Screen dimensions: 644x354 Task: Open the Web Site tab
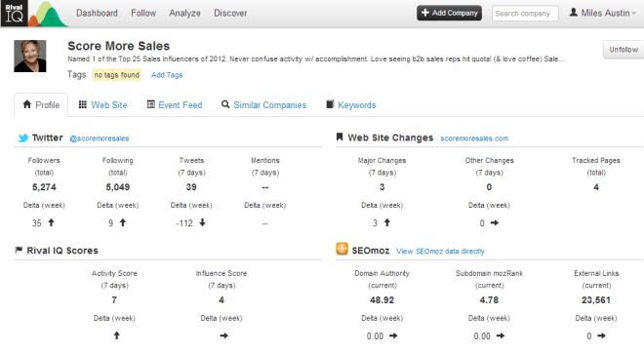click(x=102, y=105)
